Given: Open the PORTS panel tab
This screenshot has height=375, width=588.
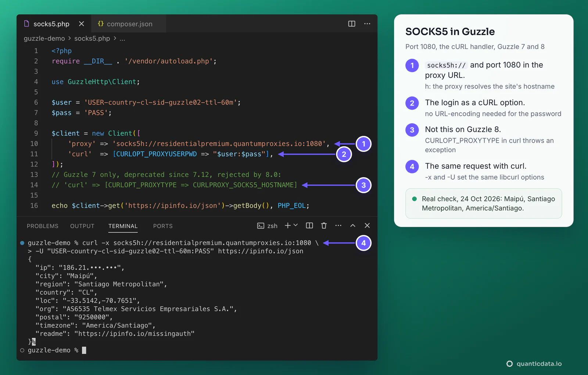Looking at the screenshot, I should click(163, 226).
